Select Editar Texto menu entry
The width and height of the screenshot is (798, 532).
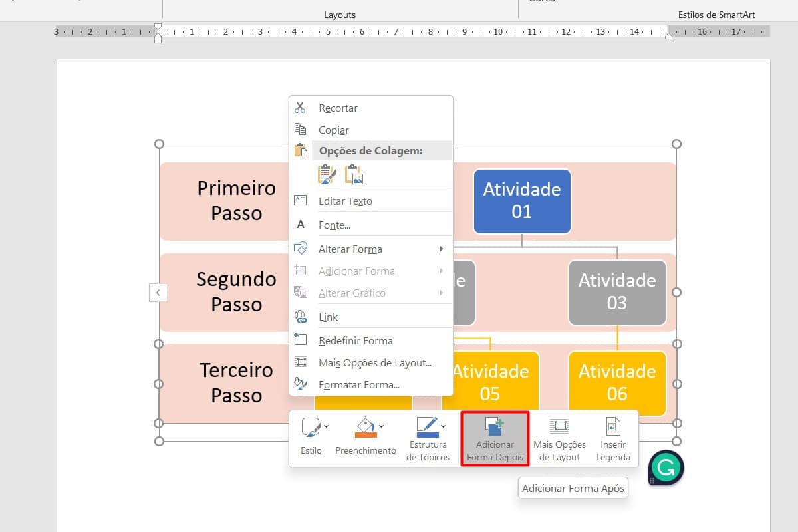(x=345, y=201)
